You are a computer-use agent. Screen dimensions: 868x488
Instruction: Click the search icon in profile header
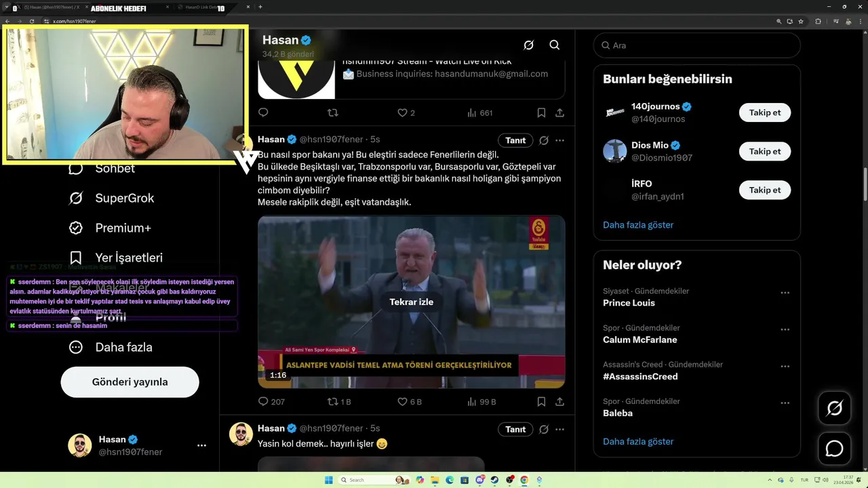click(x=555, y=45)
